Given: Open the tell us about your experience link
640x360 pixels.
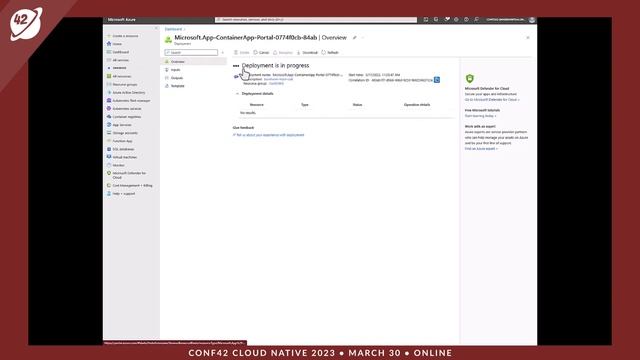Looking at the screenshot, I should pyautogui.click(x=270, y=135).
